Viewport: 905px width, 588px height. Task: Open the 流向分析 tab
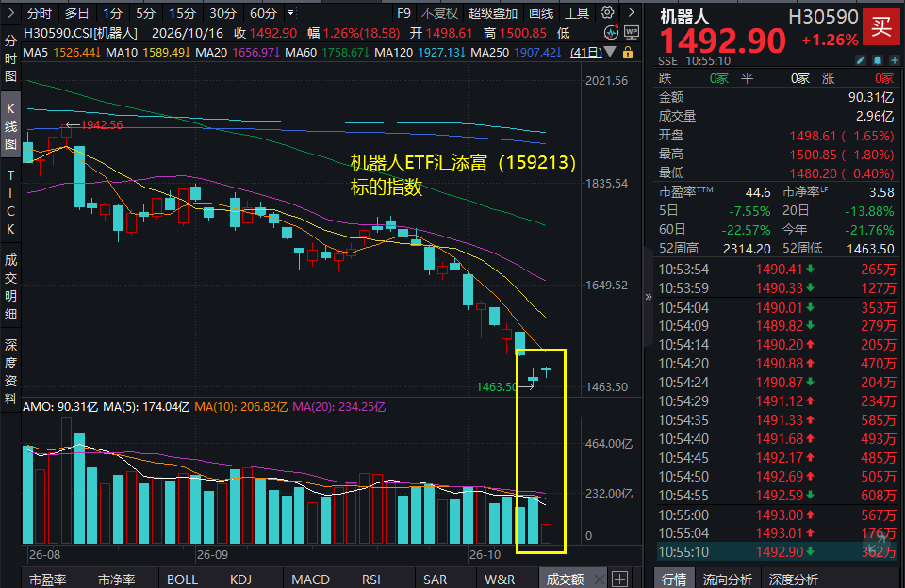pos(727,580)
